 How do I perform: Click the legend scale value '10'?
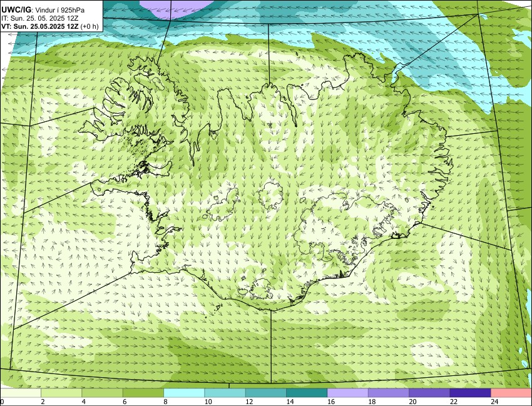point(208,402)
